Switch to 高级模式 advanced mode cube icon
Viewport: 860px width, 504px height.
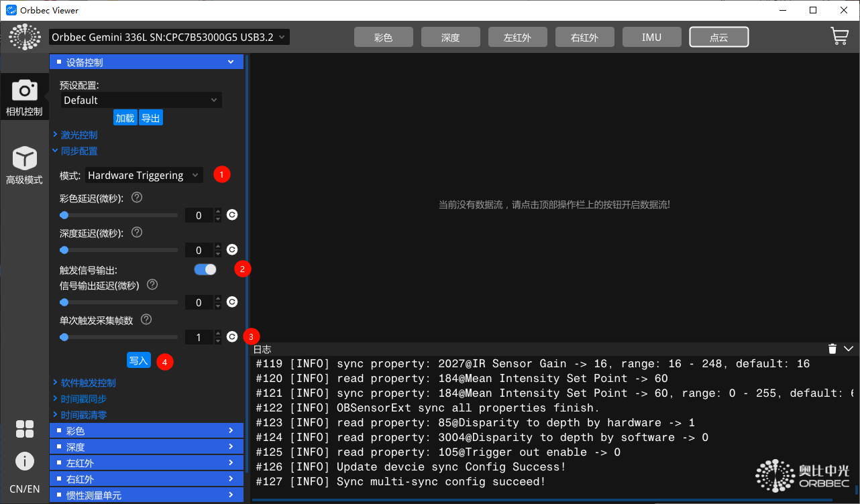click(24, 165)
